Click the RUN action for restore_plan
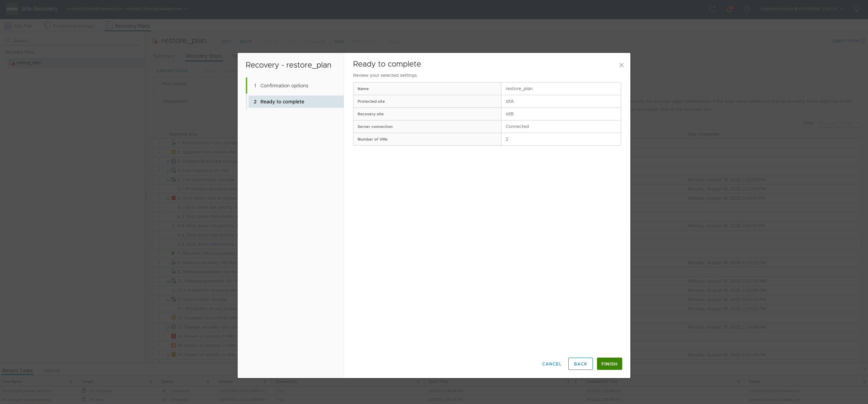This screenshot has height=404, width=868. tap(339, 42)
